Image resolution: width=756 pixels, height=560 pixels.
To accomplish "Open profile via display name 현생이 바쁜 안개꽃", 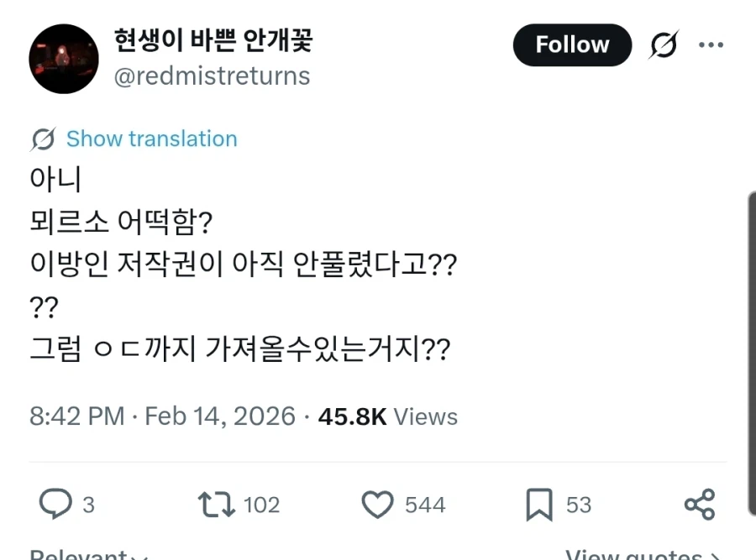I will pyautogui.click(x=213, y=40).
